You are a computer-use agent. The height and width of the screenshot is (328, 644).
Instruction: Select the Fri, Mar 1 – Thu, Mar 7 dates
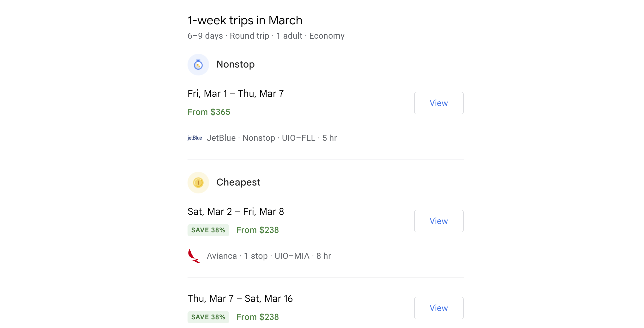pos(236,93)
